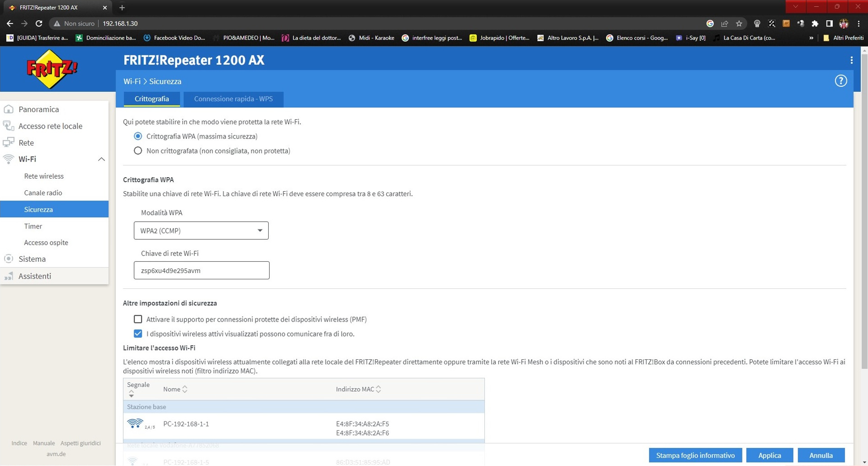
Task: Click MAC address E4:8F:34:A8:2A:F6
Action: pos(362,433)
